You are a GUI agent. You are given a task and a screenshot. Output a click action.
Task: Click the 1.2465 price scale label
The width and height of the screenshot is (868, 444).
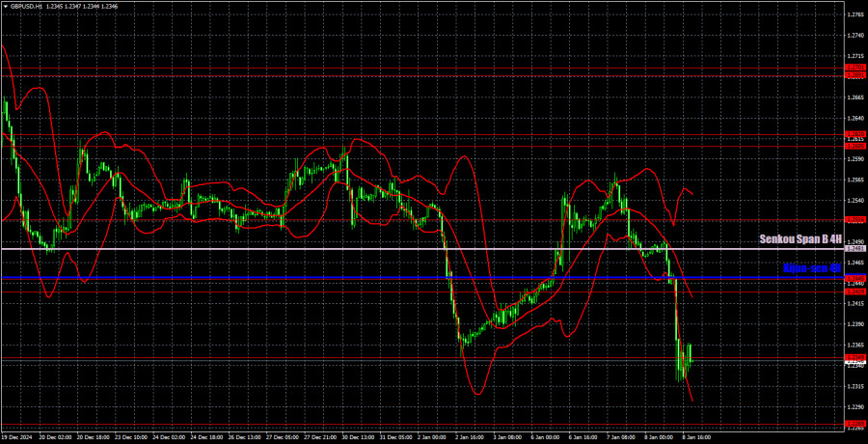click(854, 263)
